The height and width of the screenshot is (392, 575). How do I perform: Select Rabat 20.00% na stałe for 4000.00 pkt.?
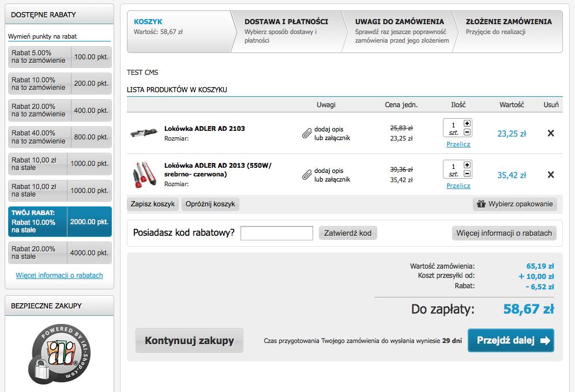point(60,252)
